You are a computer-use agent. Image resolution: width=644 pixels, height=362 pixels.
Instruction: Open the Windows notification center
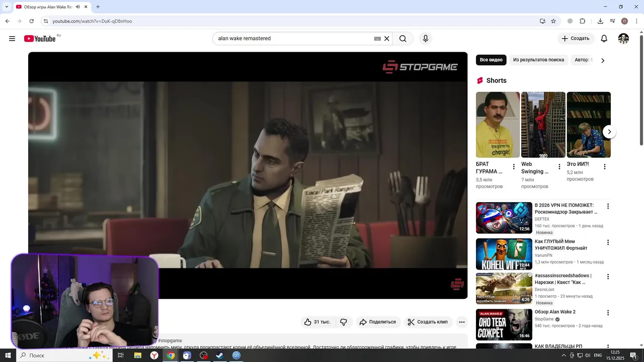[633, 355]
